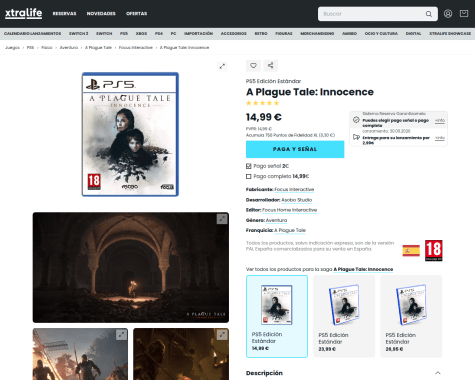Open the Digital category
Viewport: 475px width, 380px height.
click(413, 34)
